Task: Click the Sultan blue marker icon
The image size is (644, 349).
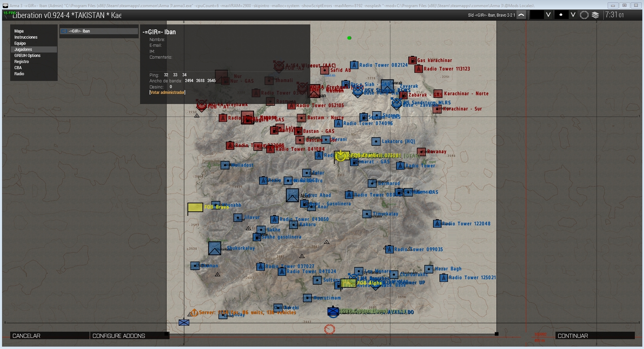Action: [317, 280]
